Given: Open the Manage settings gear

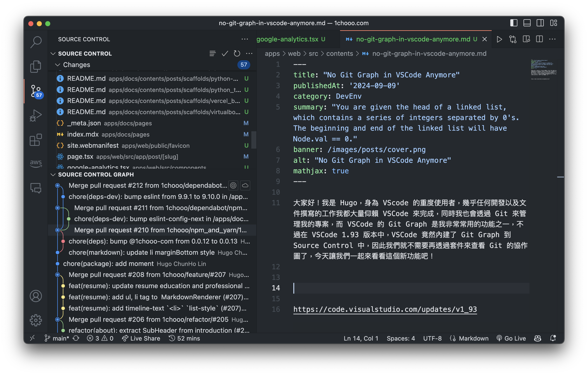Looking at the screenshot, I should click(x=36, y=320).
